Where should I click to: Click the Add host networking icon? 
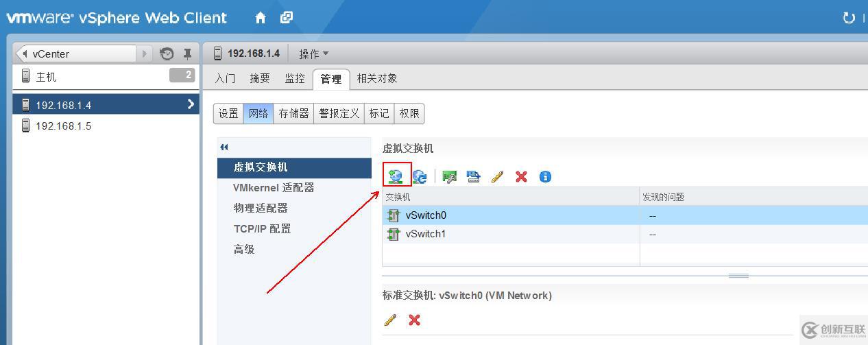(396, 176)
